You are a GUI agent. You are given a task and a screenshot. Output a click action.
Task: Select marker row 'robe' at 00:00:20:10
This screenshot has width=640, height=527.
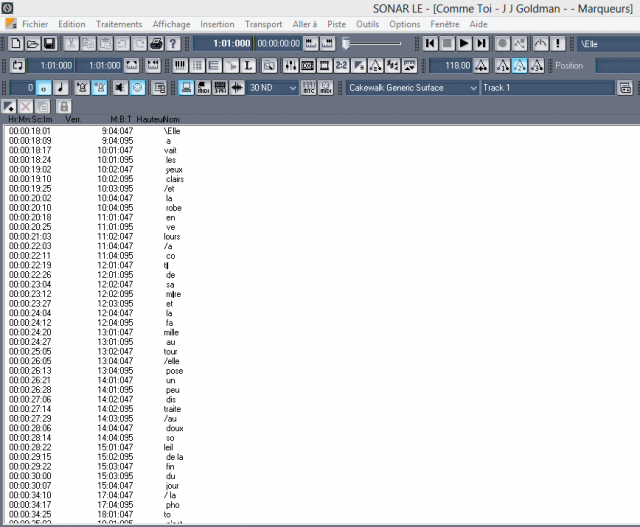96,208
